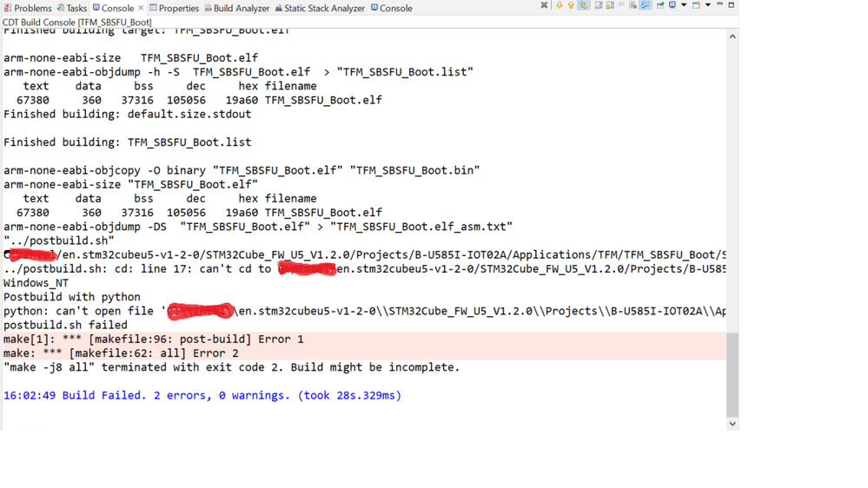Click the 'Windows_NT' line
868x488 pixels.
pyautogui.click(x=36, y=283)
